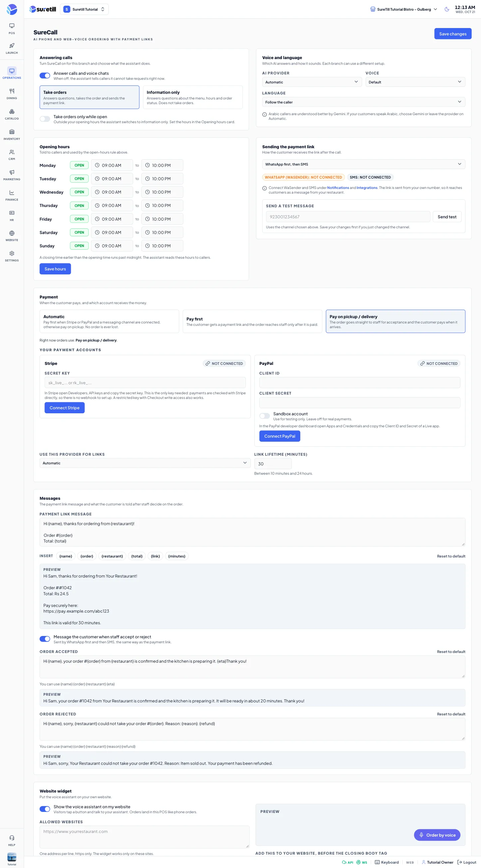481x868 pixels.
Task: Toggle Show the voice assistant on my website
Action: tap(45, 809)
